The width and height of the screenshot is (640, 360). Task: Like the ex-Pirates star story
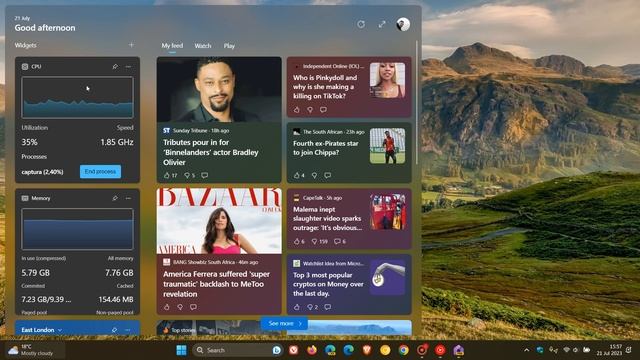297,176
